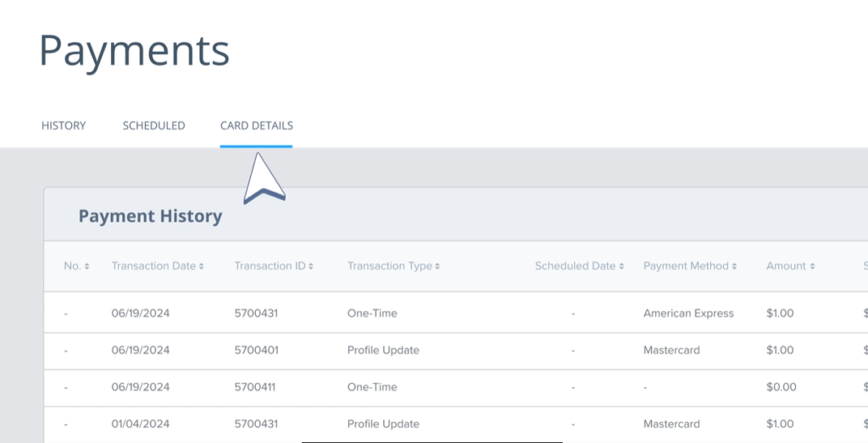Select the 01/04/2024 transaction date
868x443 pixels.
click(140, 424)
